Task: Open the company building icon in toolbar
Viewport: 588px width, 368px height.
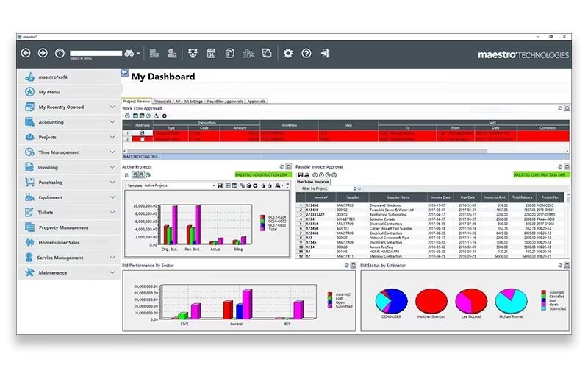Action: [x=154, y=53]
